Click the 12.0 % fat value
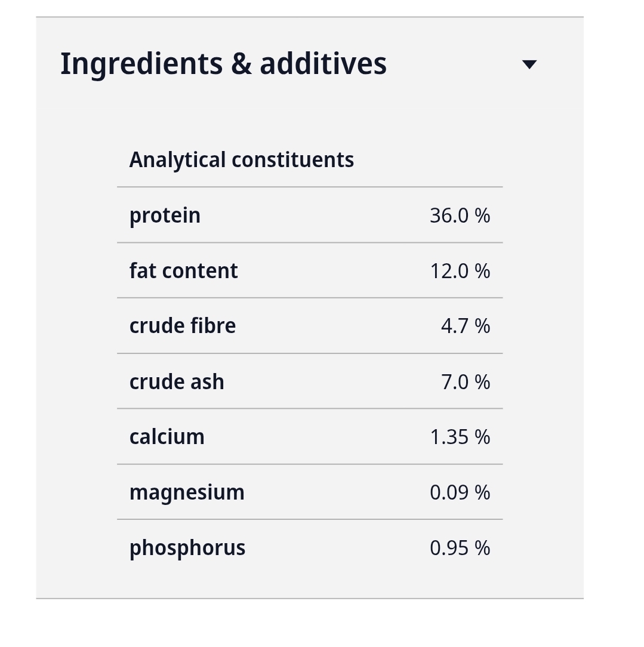The image size is (644, 647). click(x=460, y=271)
